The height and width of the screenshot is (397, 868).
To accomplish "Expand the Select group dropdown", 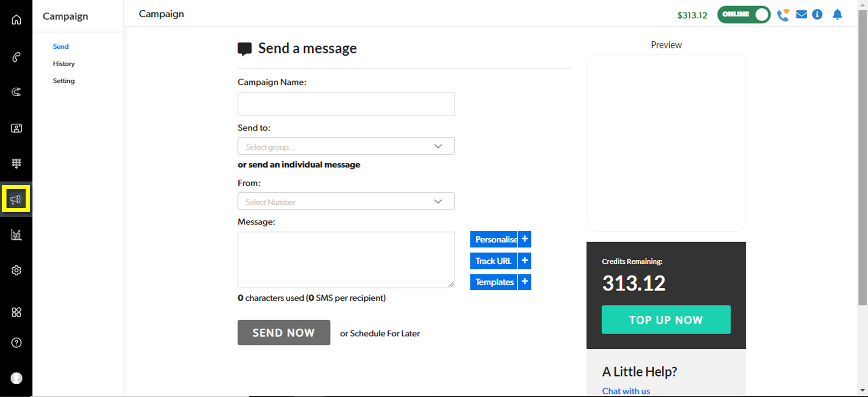I will (x=346, y=146).
